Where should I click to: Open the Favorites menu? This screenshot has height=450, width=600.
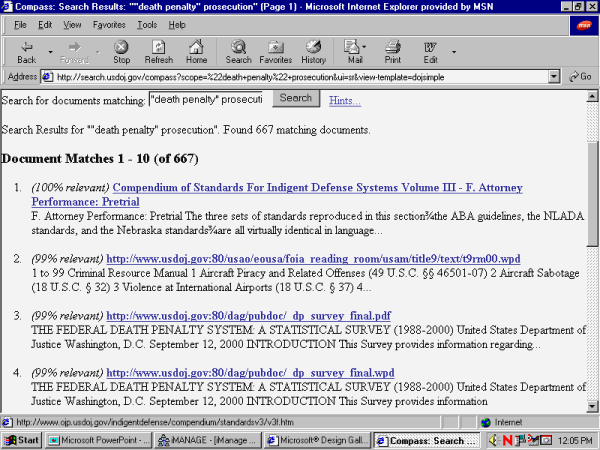click(108, 24)
